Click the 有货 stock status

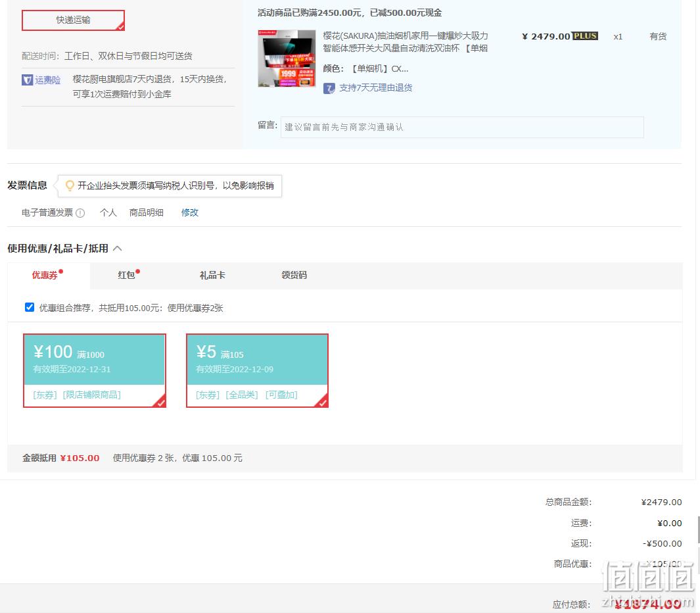[x=657, y=36]
